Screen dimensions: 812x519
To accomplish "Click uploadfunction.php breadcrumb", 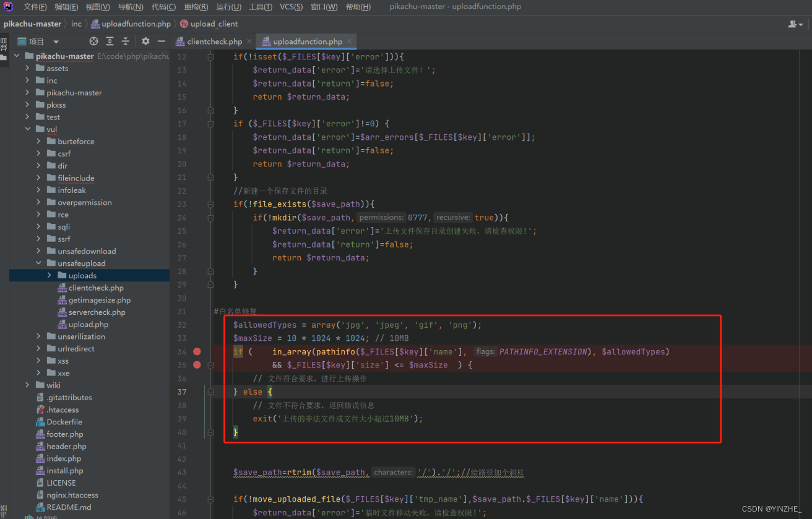I will (131, 24).
